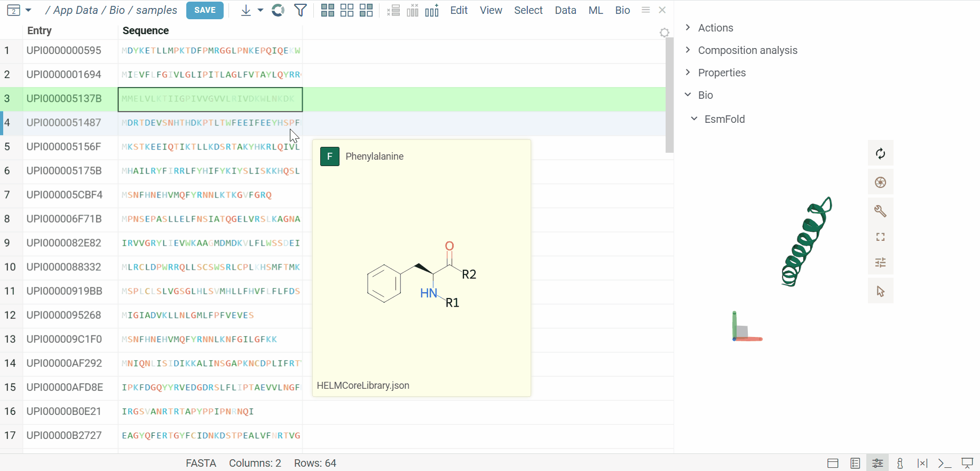Toggle presentation mode icon in status bar
Image resolution: width=980 pixels, height=471 pixels.
(967, 463)
